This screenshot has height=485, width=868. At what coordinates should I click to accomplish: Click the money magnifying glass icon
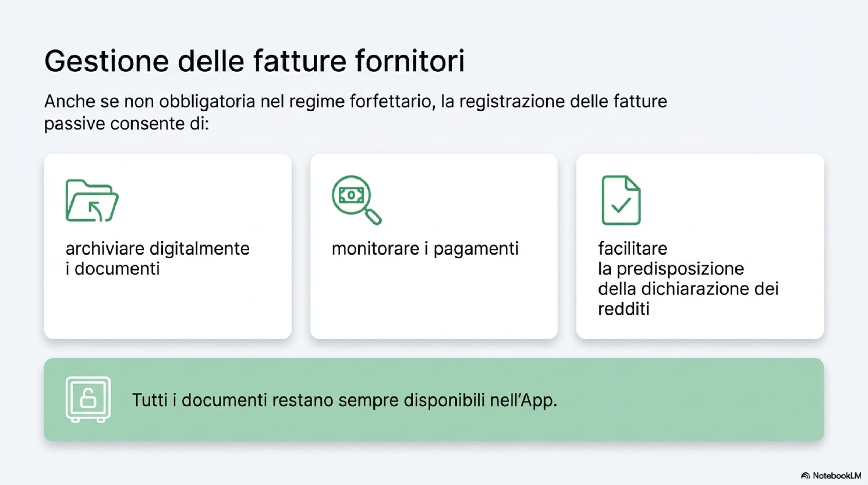click(x=356, y=200)
